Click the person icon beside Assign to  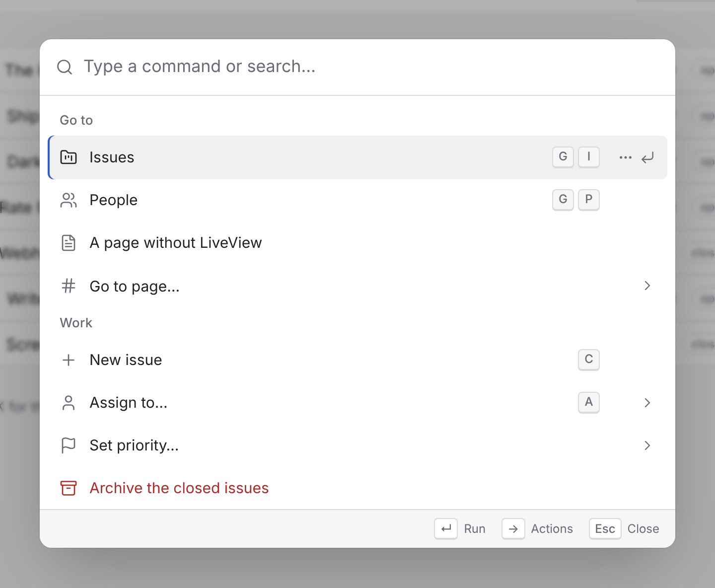click(x=69, y=403)
